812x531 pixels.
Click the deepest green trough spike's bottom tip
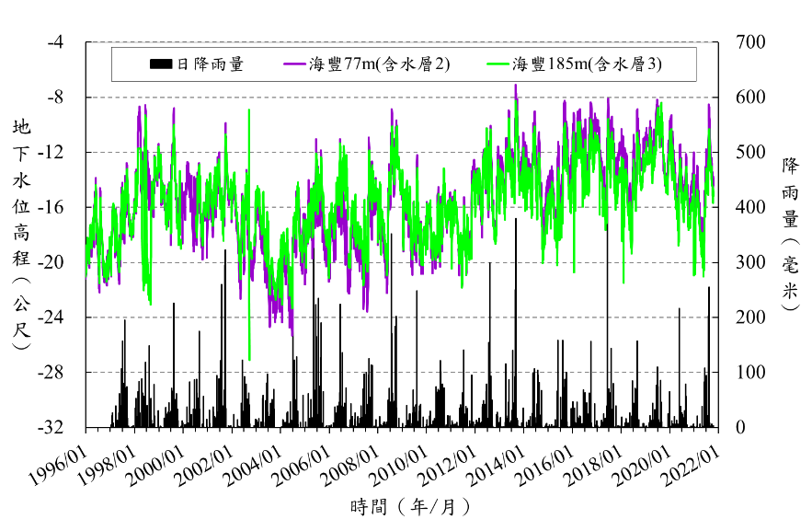[x=249, y=360]
